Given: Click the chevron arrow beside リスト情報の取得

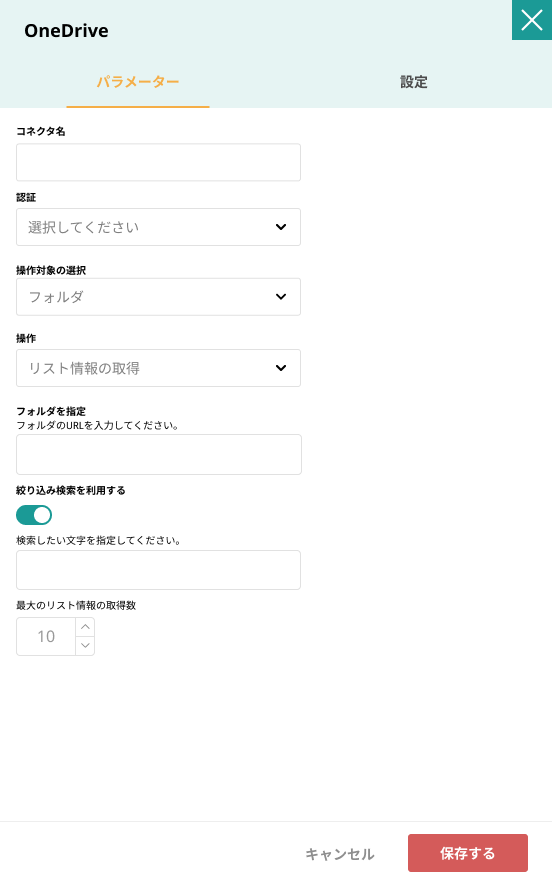Looking at the screenshot, I should [281, 368].
